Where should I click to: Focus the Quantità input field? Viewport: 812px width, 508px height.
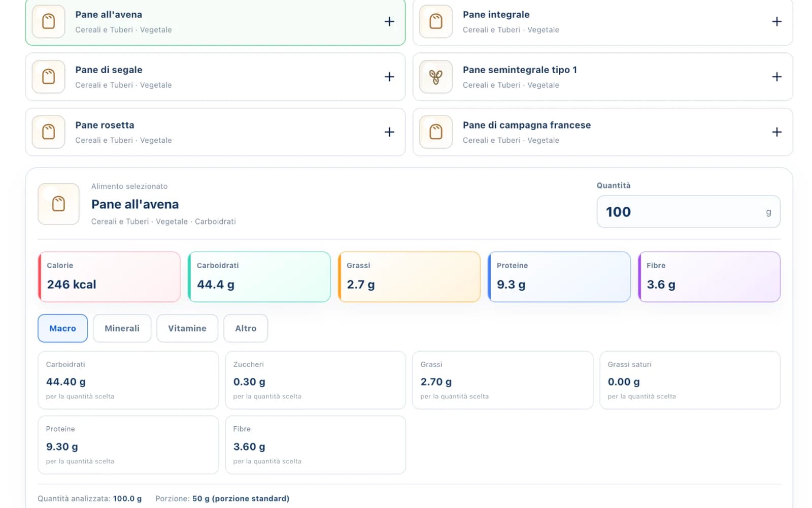coord(688,212)
